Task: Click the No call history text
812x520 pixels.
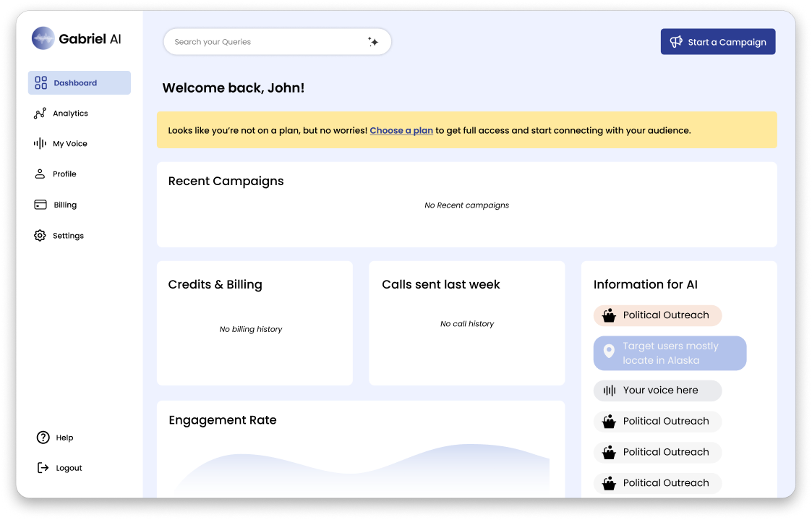Action: pos(467,324)
